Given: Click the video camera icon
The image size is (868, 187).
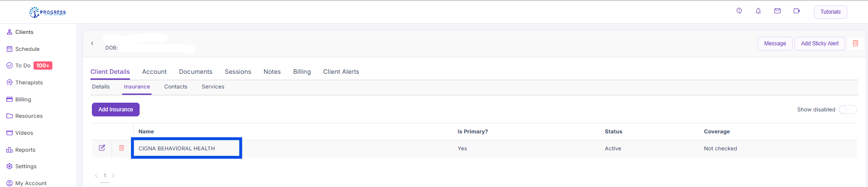Looking at the screenshot, I should (x=797, y=11).
